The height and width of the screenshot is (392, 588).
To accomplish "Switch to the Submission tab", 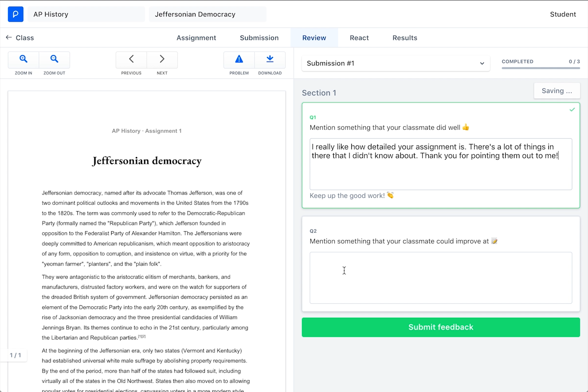I will (259, 38).
